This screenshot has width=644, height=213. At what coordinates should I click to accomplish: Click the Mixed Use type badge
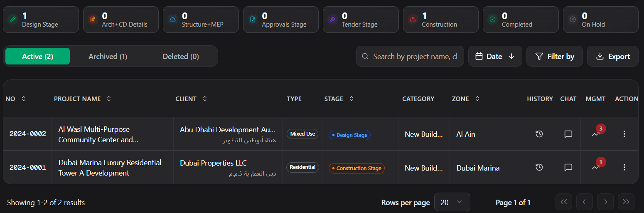click(302, 134)
